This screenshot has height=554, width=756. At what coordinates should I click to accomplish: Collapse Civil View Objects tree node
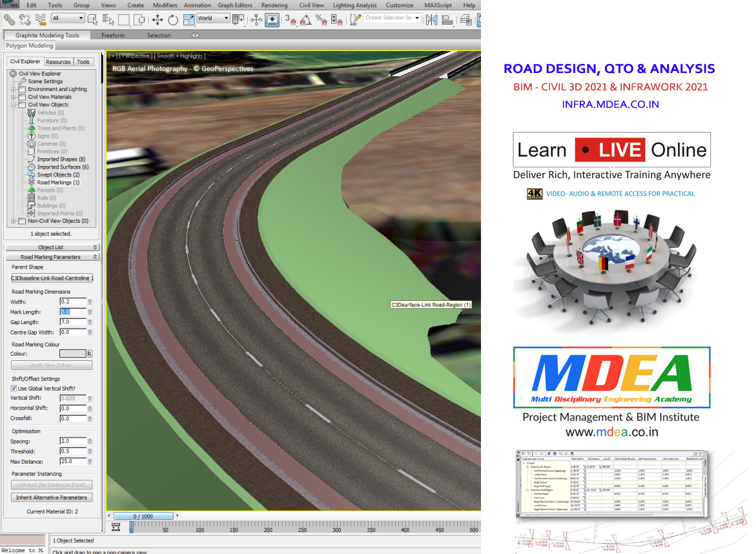[x=14, y=105]
